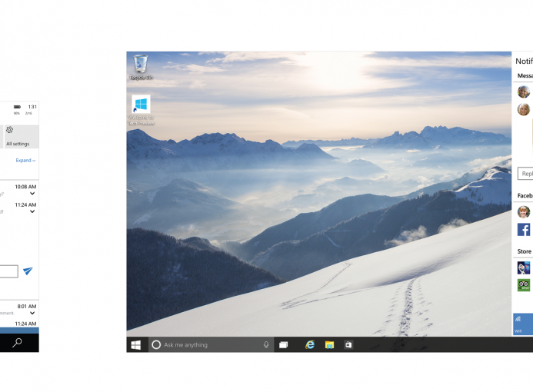Viewport: 533px width, 392px height.
Task: Open the Store app from taskbar
Action: click(348, 345)
